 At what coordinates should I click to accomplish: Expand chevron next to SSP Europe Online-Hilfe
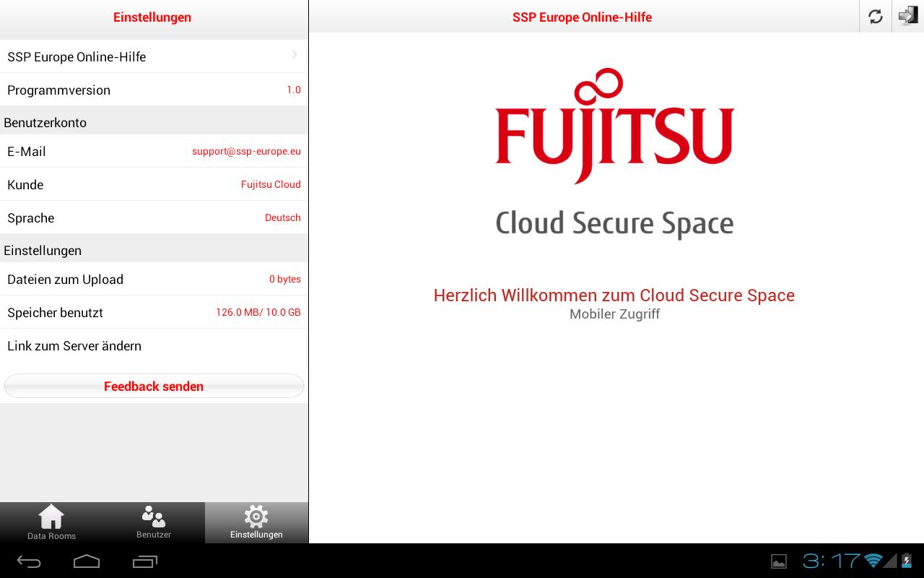(x=295, y=55)
